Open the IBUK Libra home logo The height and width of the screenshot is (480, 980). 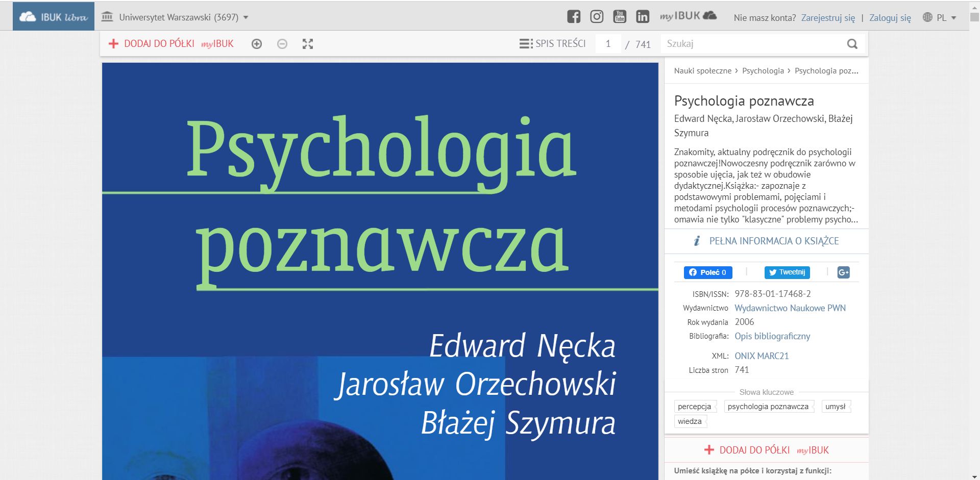(x=54, y=17)
